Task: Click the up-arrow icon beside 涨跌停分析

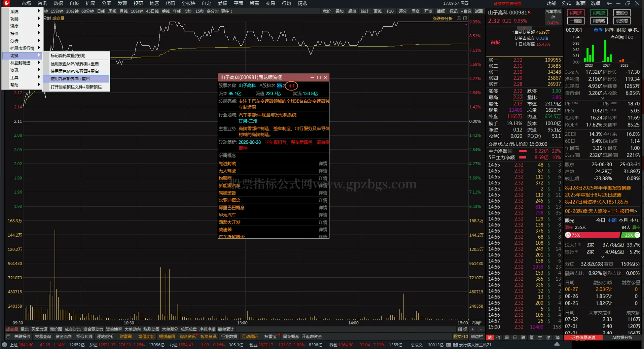Action: point(459,19)
